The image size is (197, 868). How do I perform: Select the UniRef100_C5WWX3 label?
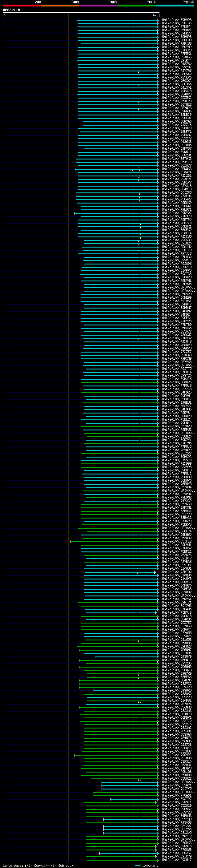177,169
